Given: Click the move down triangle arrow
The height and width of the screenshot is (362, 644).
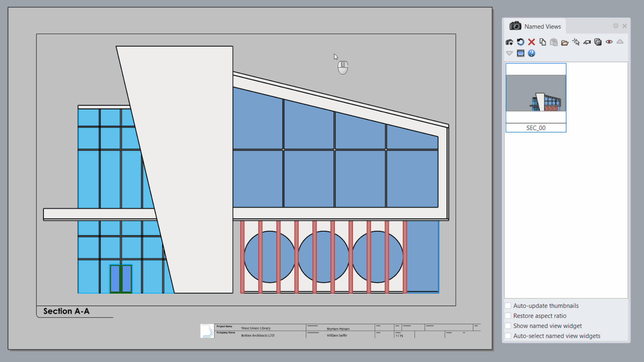Looking at the screenshot, I should click(509, 53).
